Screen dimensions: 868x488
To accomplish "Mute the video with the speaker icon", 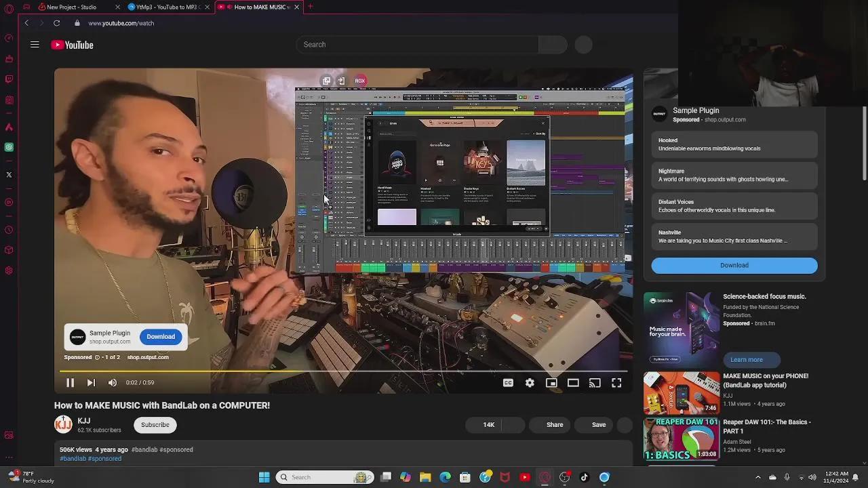I will coord(113,383).
